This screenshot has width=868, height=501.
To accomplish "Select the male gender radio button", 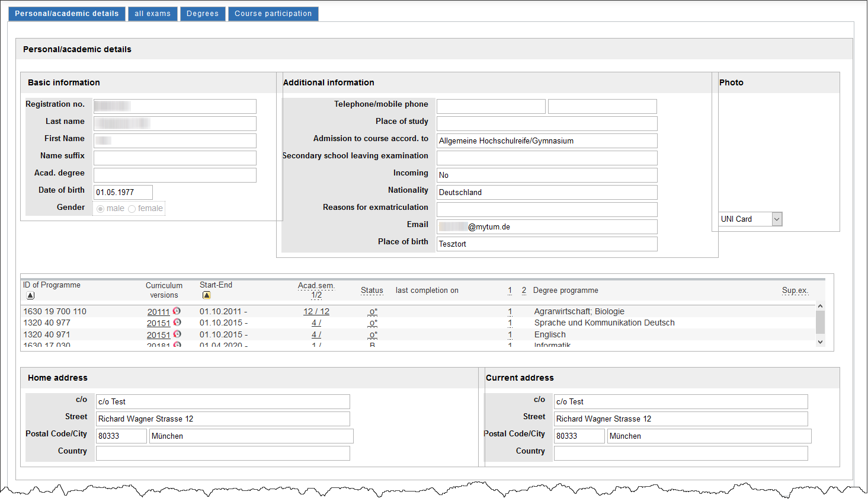I will (101, 209).
